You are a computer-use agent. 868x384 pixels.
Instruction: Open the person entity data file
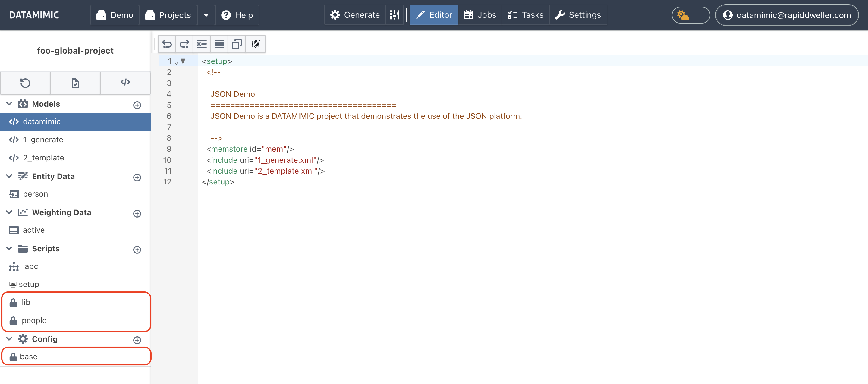(75, 194)
